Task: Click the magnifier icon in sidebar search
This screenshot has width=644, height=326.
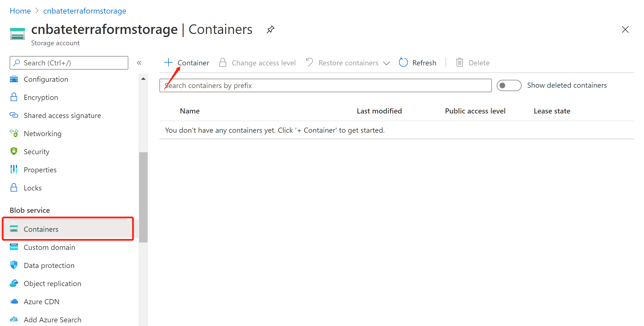Action: (x=17, y=63)
